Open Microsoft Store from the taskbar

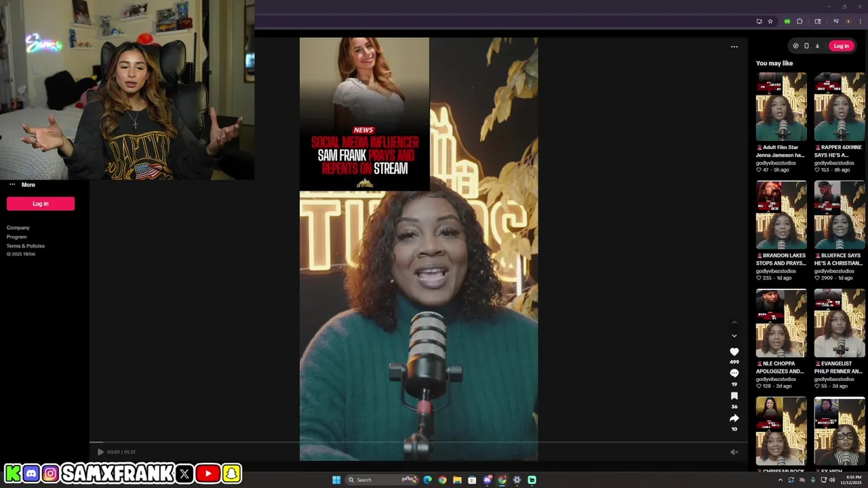472,480
